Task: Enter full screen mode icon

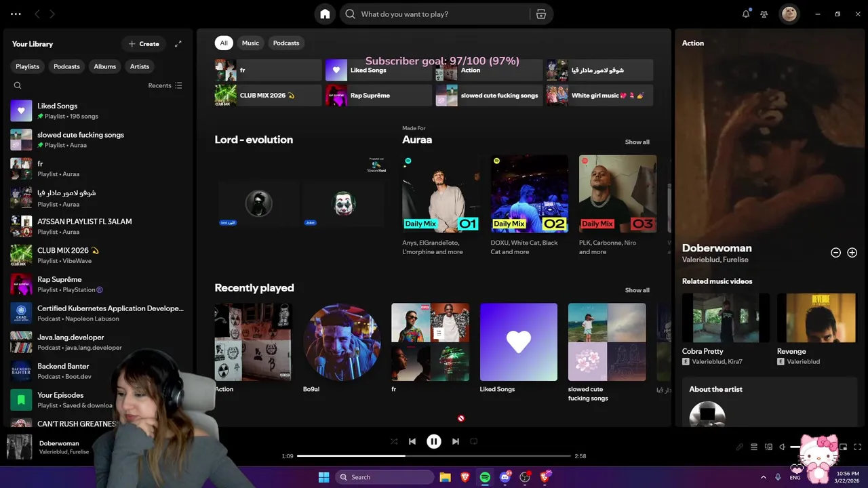Action: [x=858, y=447]
